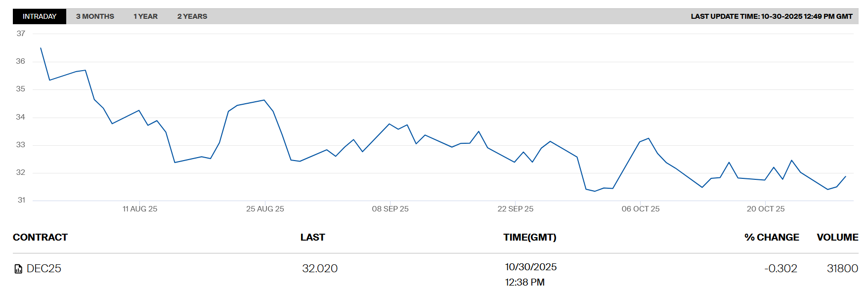
Task: Select the 08 SEP 25 axis date
Action: coord(390,209)
